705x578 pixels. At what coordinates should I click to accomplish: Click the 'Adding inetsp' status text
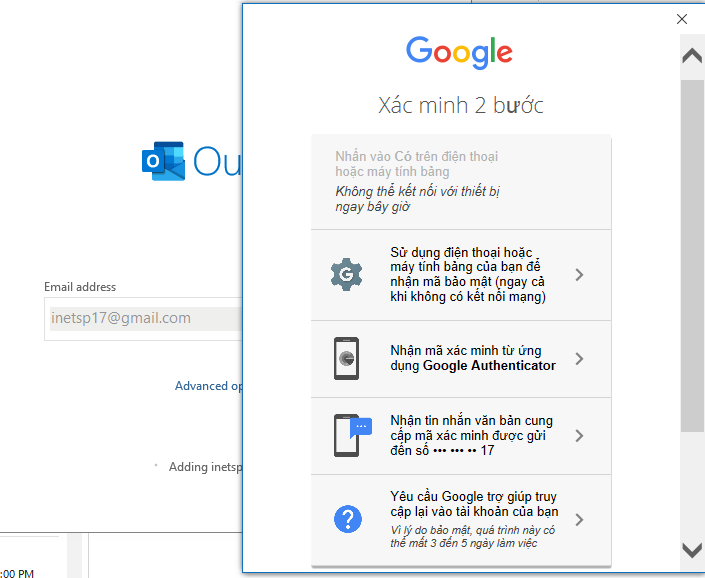tap(205, 467)
